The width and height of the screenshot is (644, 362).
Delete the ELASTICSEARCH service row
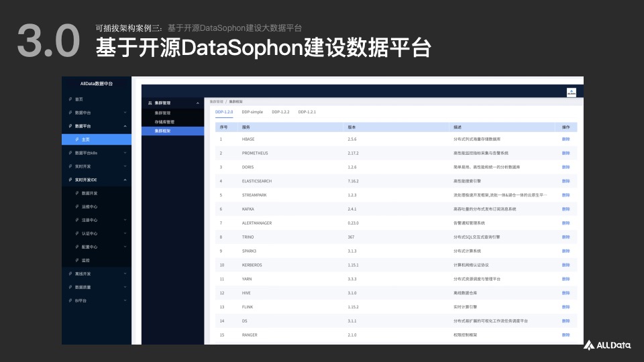click(566, 181)
